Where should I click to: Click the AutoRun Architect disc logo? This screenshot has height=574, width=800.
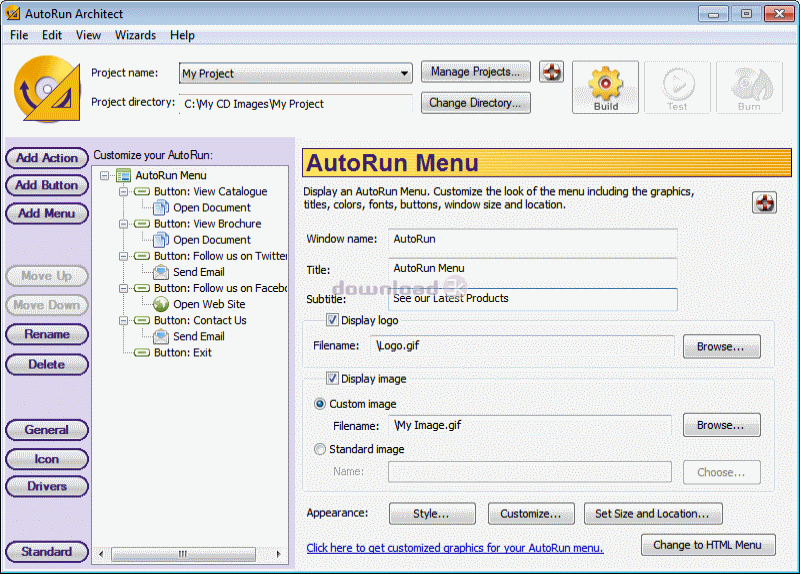pos(47,89)
